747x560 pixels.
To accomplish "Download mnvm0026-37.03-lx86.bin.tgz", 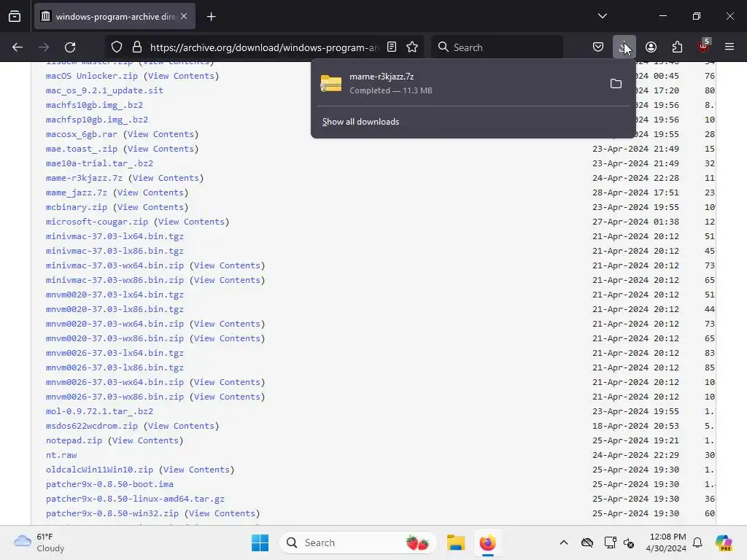I will tap(115, 367).
